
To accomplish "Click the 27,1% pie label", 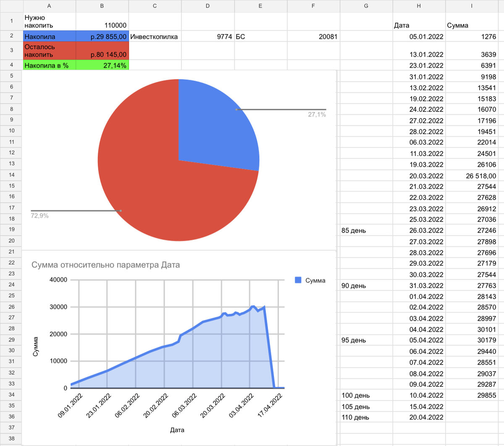I will [x=317, y=114].
